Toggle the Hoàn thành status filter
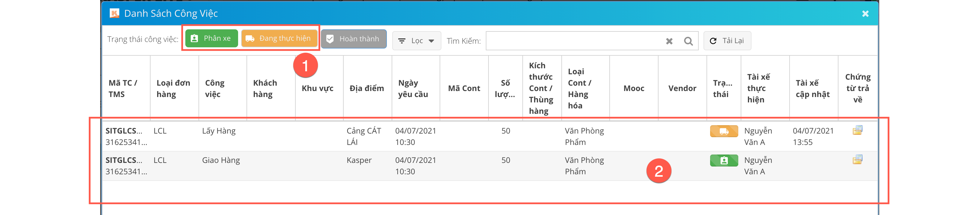The image size is (980, 215). (x=354, y=39)
